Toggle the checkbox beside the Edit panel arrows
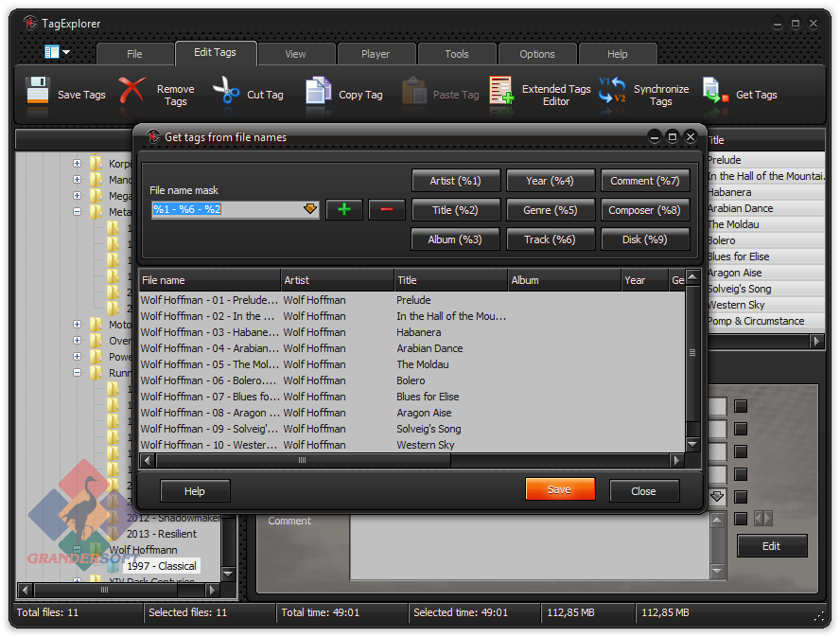Image resolution: width=840 pixels, height=637 pixels. tap(741, 519)
